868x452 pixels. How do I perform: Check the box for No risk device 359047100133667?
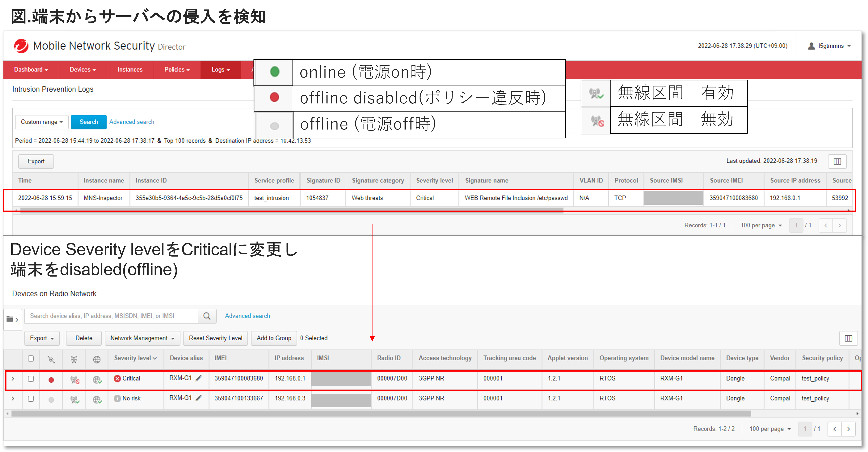click(31, 398)
